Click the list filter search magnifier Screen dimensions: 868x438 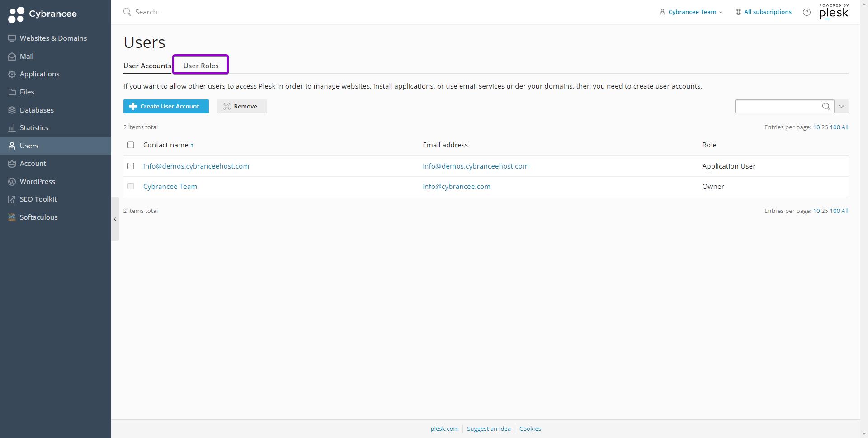point(826,107)
